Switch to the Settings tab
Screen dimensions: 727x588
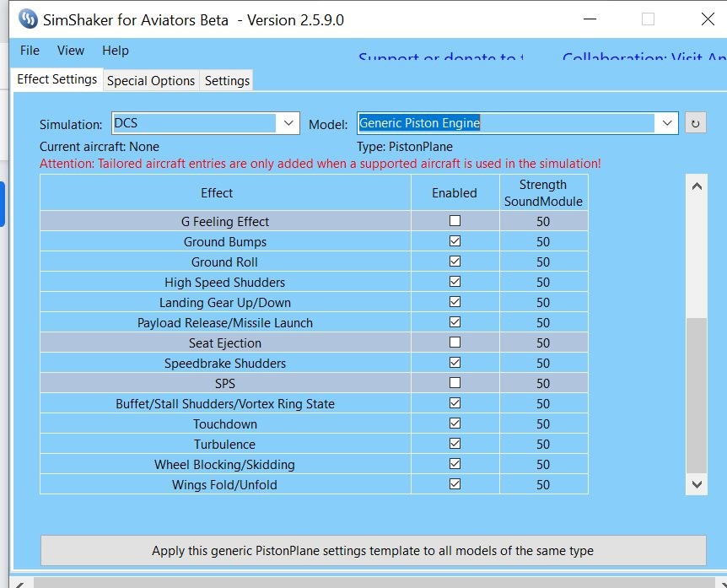tap(227, 81)
